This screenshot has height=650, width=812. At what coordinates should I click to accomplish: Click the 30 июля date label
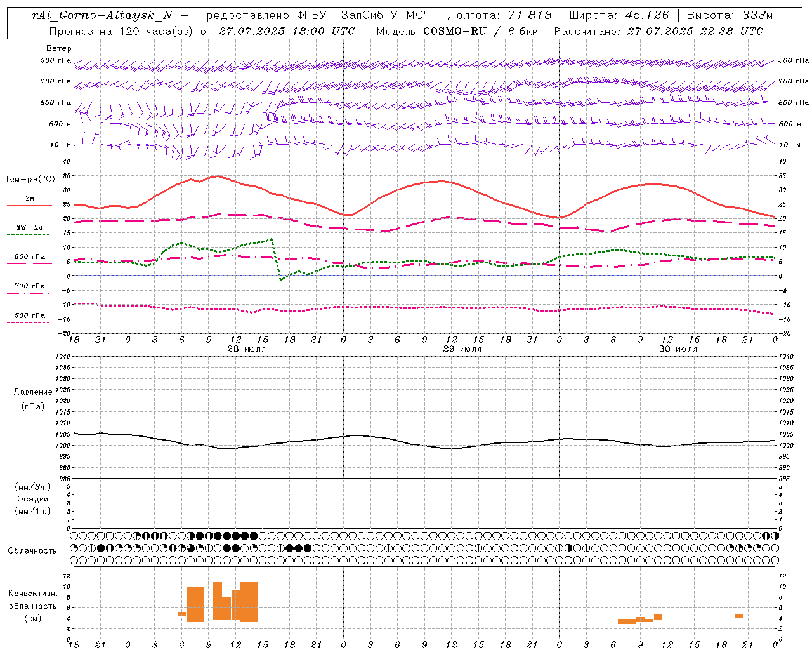point(678,349)
